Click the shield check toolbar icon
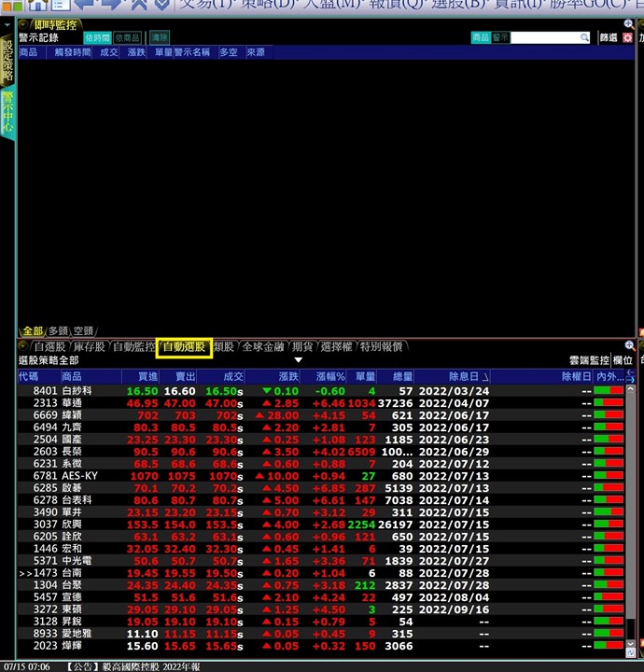This screenshot has height=672, width=644. (x=162, y=5)
